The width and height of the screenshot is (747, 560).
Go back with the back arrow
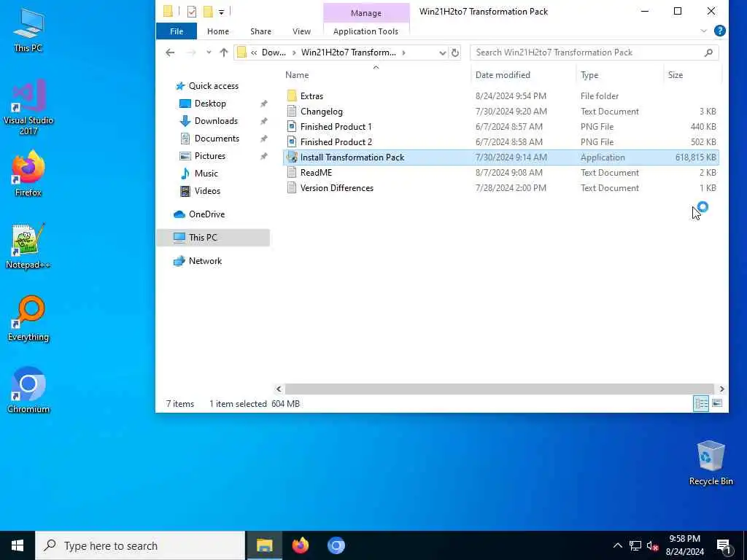click(170, 52)
